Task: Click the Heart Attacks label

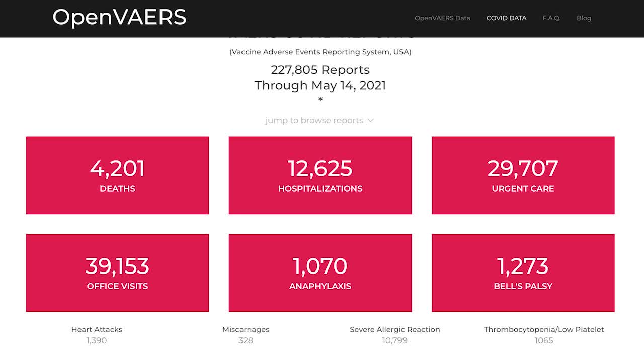Action: 97,330
